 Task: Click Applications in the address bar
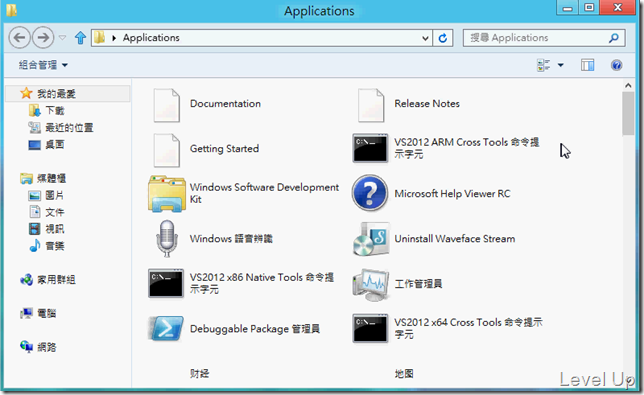pos(151,38)
